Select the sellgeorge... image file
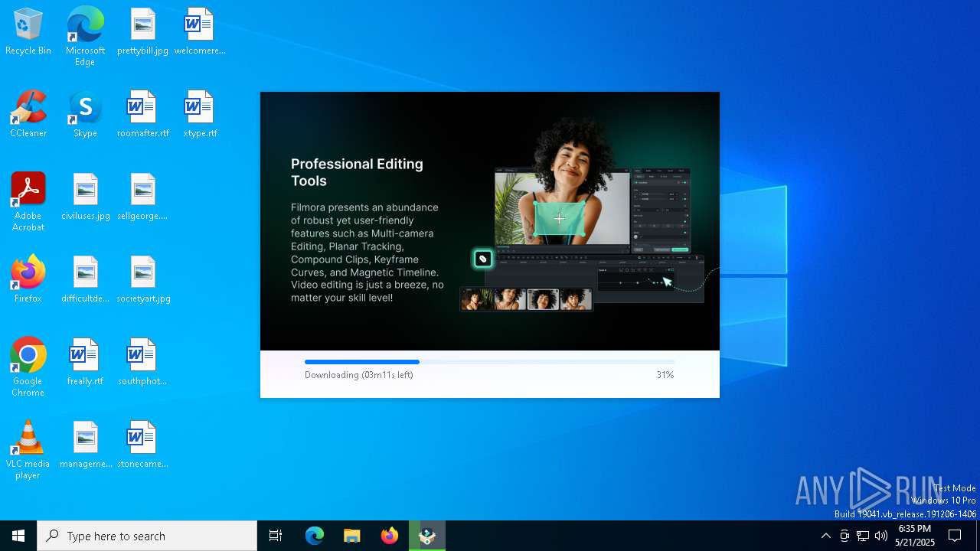Viewport: 980px width, 551px height. (x=142, y=197)
